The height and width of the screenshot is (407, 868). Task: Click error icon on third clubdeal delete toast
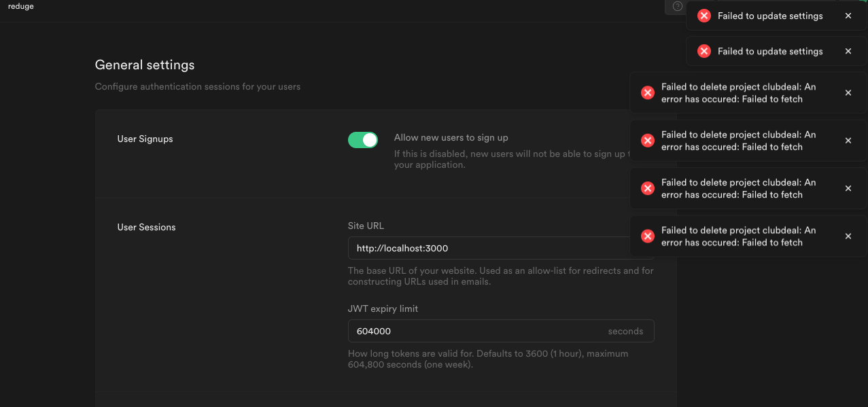click(648, 188)
